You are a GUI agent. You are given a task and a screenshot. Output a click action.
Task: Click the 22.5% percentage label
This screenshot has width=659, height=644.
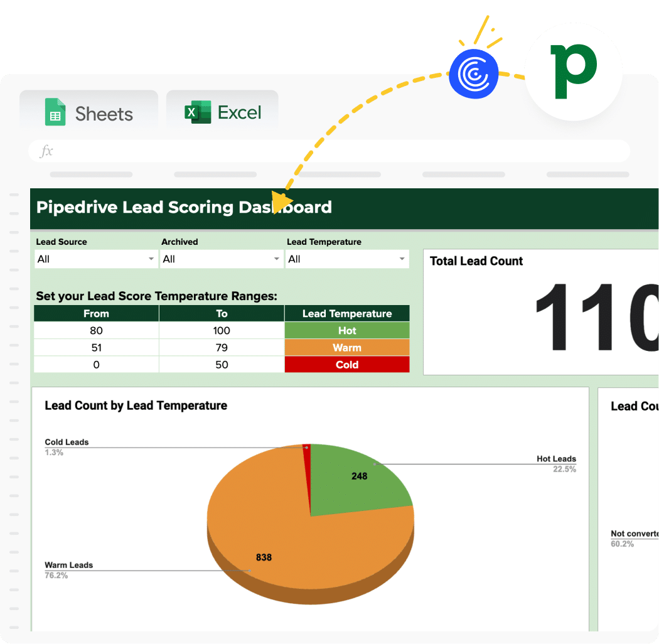[564, 469]
